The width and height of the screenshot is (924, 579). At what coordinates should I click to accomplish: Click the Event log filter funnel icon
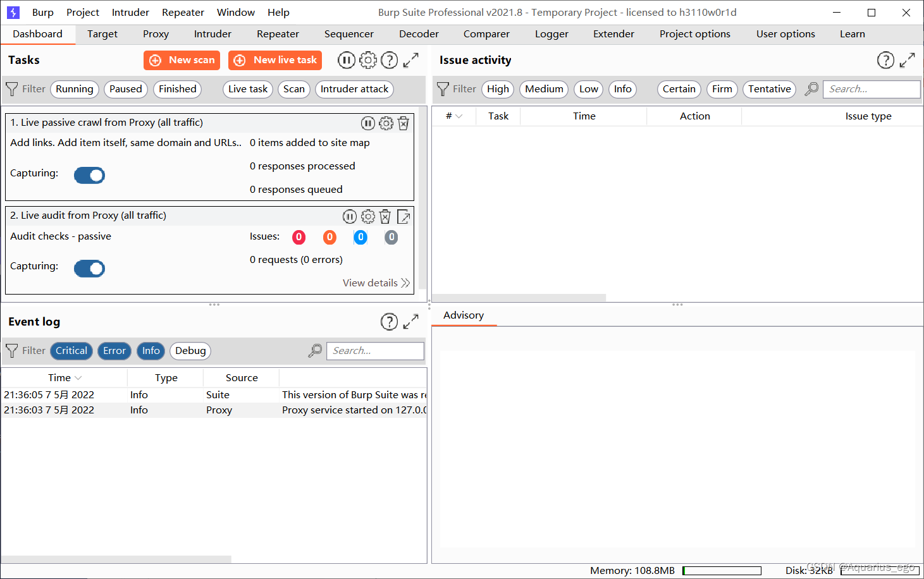click(x=12, y=351)
